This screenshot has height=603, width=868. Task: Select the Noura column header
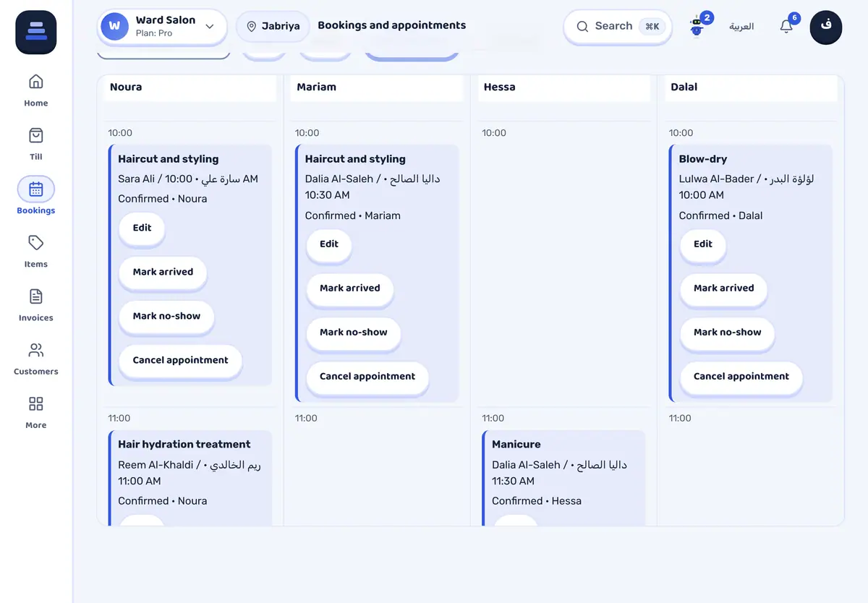point(190,87)
